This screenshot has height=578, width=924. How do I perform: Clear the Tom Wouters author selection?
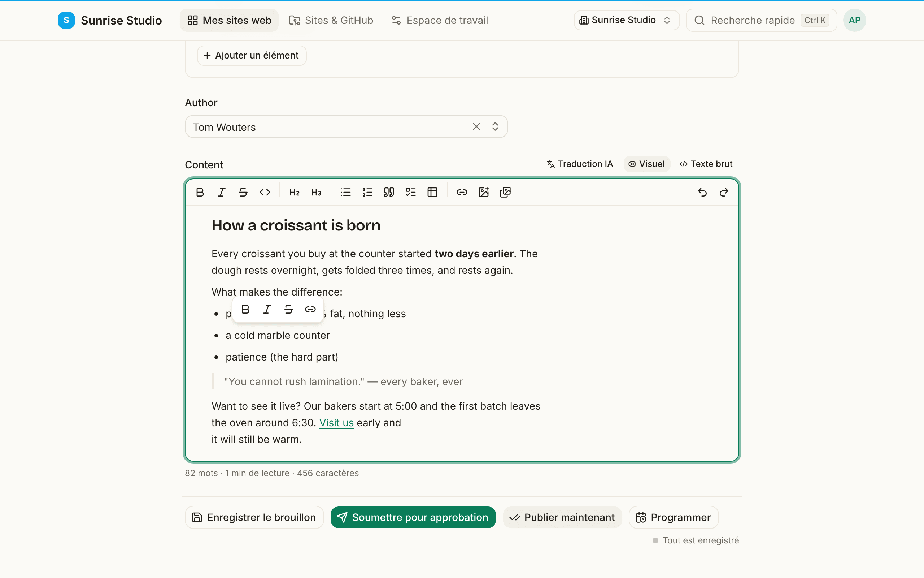click(x=476, y=126)
